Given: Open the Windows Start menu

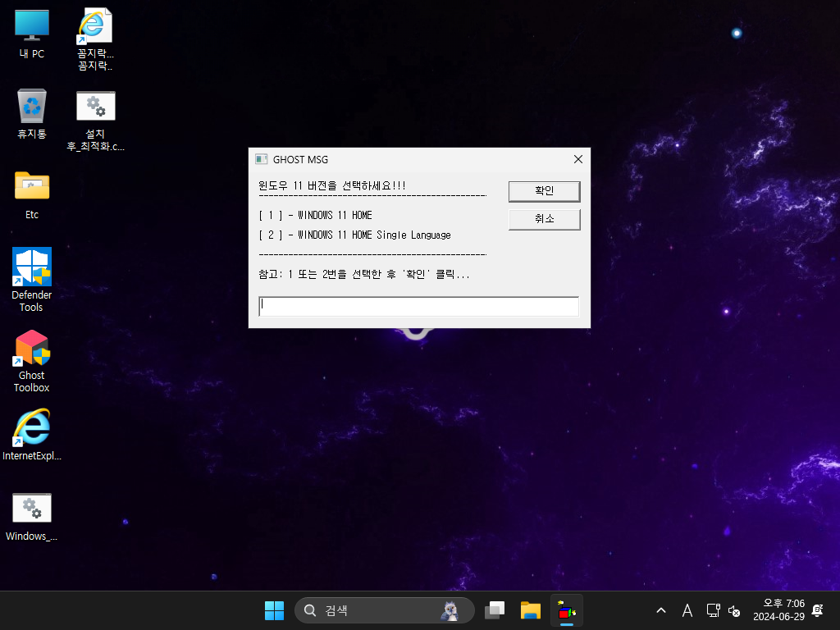Looking at the screenshot, I should coord(274,610).
